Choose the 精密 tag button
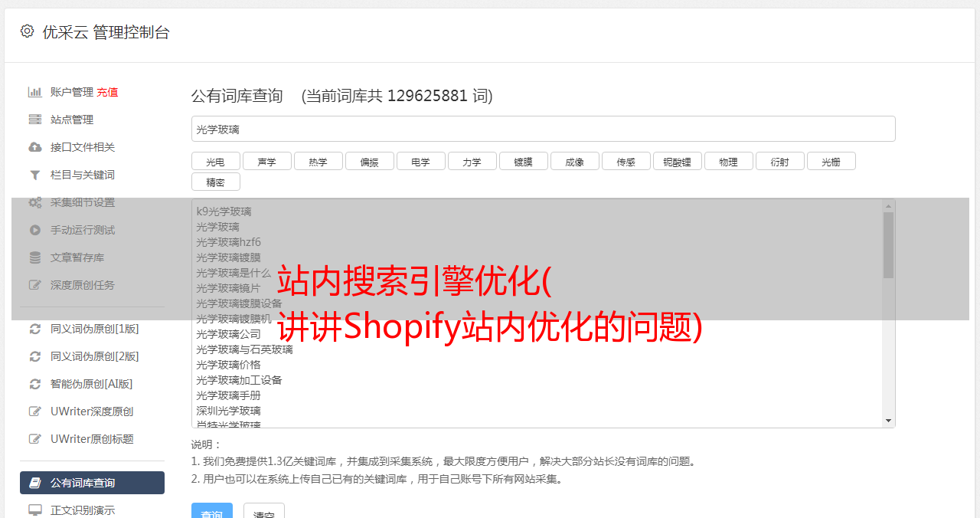The image size is (980, 518). 215,182
